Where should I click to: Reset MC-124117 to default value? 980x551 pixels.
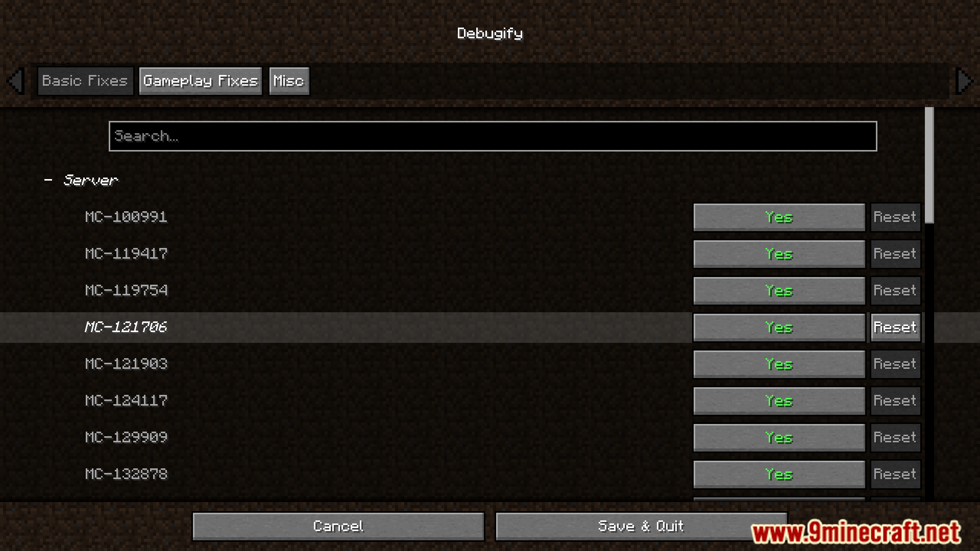(x=895, y=400)
